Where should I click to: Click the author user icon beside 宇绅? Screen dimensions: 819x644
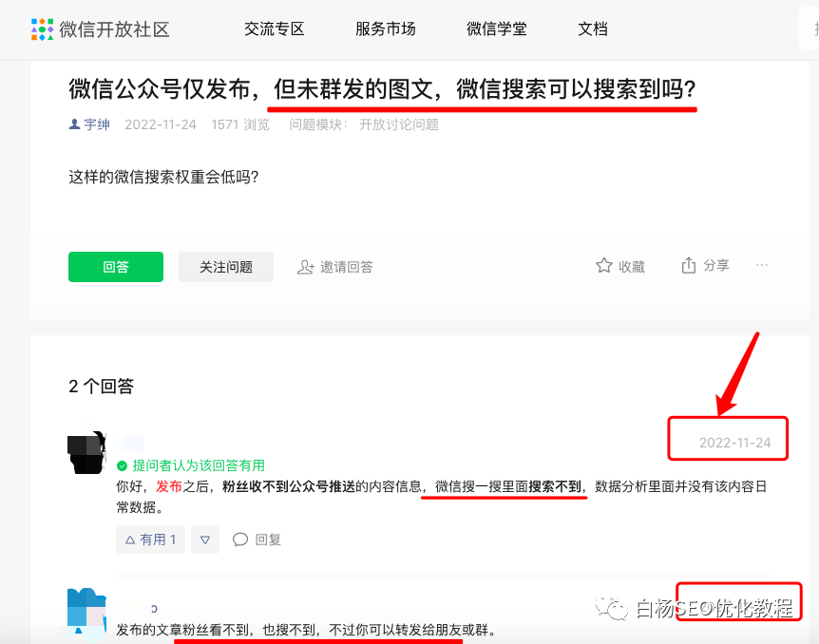[x=74, y=124]
